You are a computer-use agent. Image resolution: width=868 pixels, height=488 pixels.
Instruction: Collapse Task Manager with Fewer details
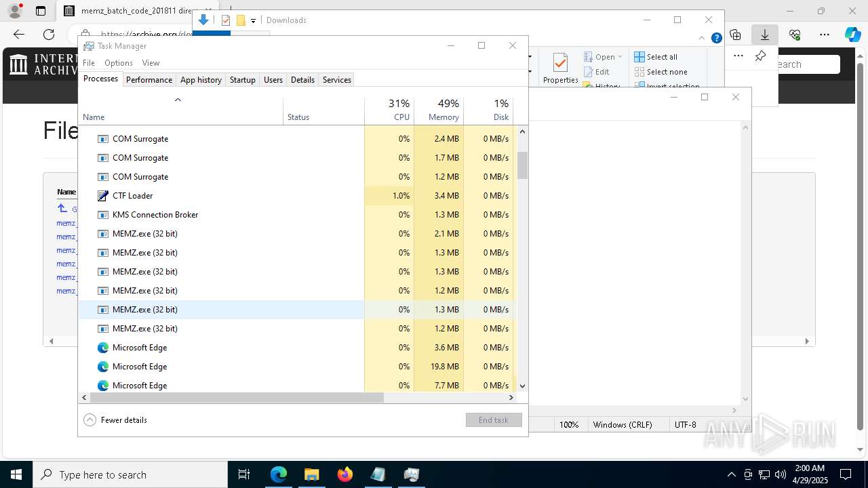coord(115,420)
